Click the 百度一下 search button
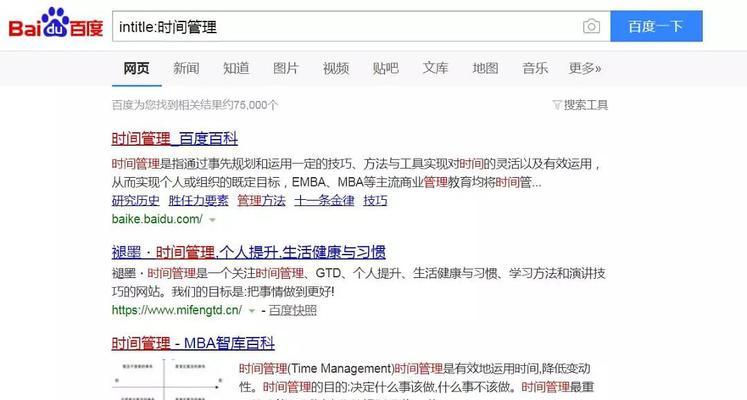The height and width of the screenshot is (400, 747). coord(656,26)
